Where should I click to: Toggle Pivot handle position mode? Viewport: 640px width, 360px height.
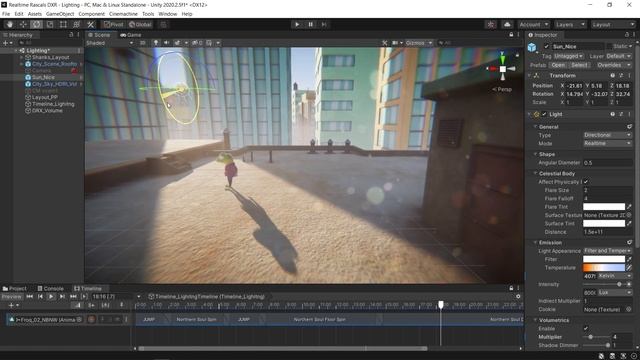tap(113, 24)
